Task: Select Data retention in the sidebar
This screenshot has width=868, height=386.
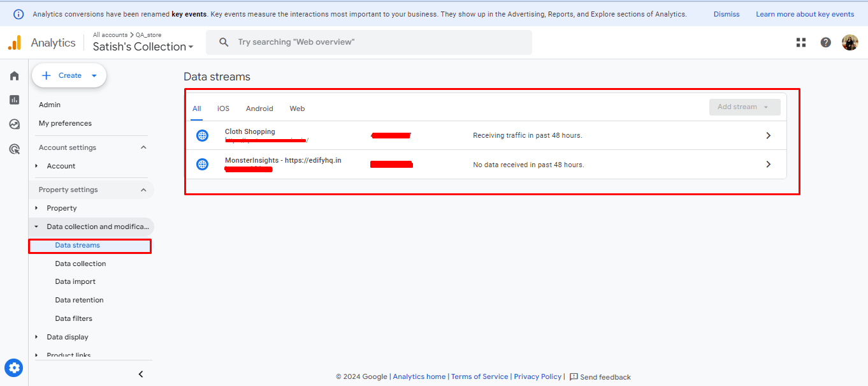Action: 79,300
